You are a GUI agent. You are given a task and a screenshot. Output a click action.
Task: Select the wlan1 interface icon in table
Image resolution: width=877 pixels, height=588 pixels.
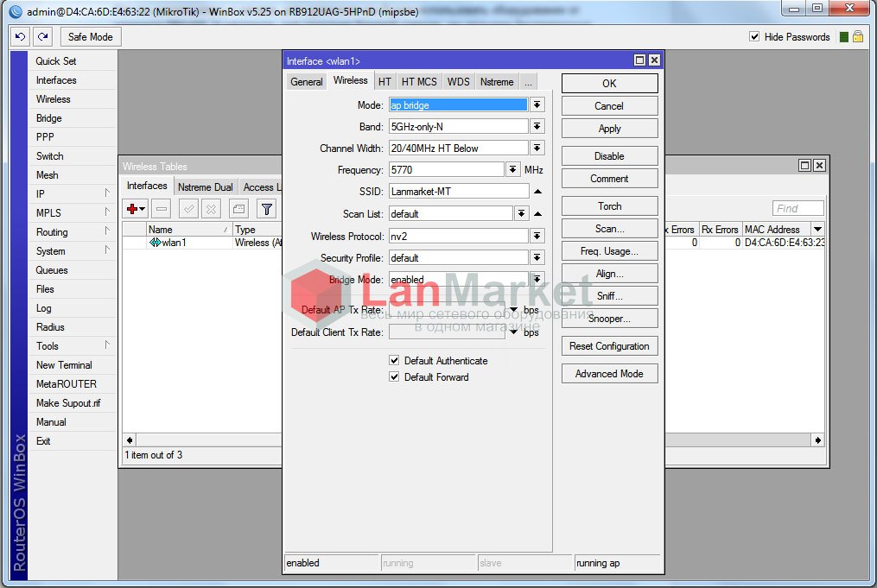156,243
